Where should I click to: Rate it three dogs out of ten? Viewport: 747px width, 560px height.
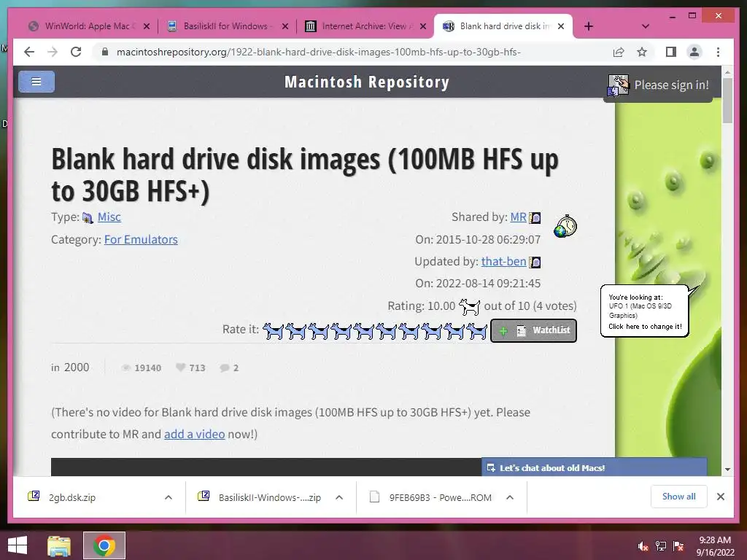tap(319, 330)
